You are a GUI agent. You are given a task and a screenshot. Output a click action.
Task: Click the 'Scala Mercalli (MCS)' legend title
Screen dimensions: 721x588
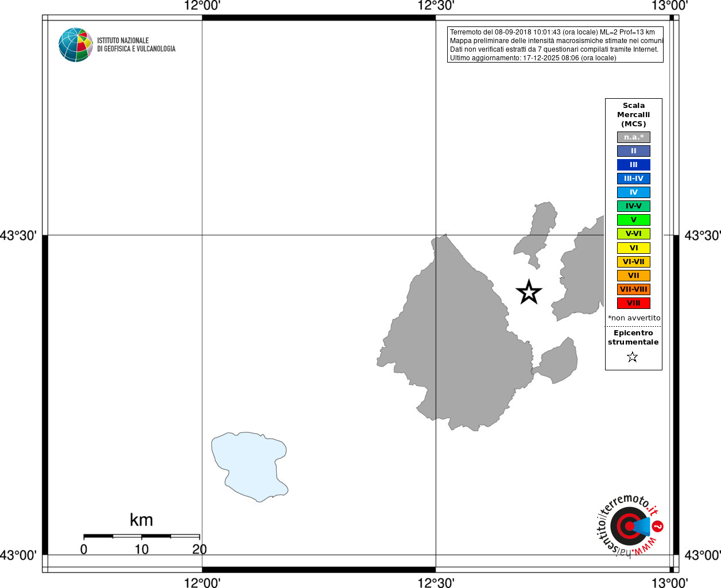(x=634, y=115)
